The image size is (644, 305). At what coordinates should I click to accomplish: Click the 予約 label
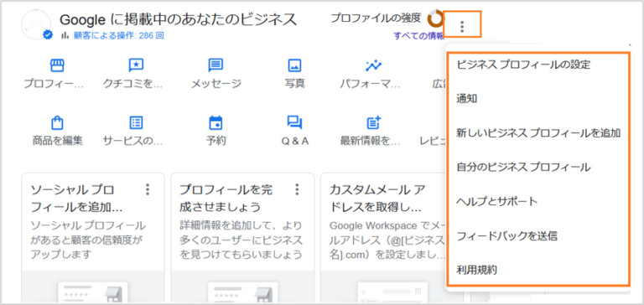pyautogui.click(x=216, y=141)
